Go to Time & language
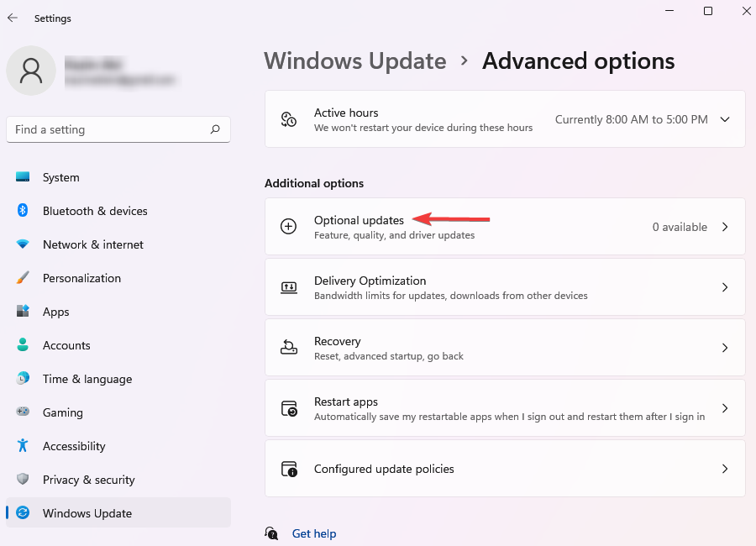The image size is (756, 546). (x=118, y=379)
